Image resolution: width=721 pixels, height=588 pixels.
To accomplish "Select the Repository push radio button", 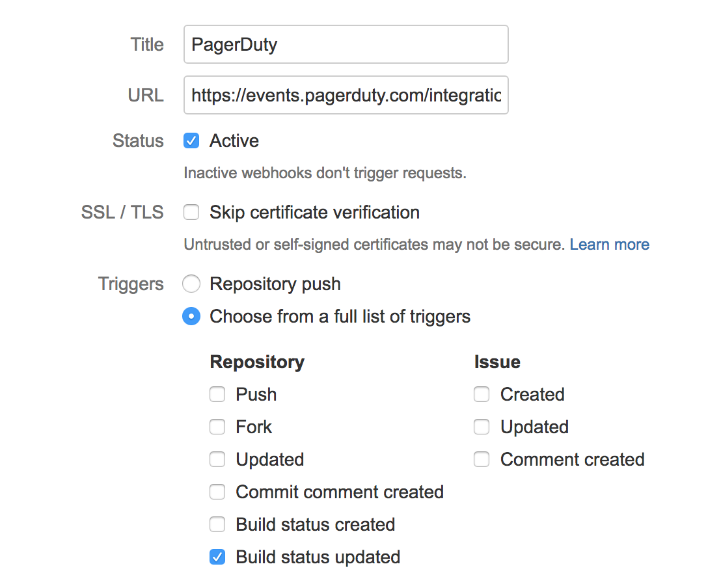I will click(191, 284).
